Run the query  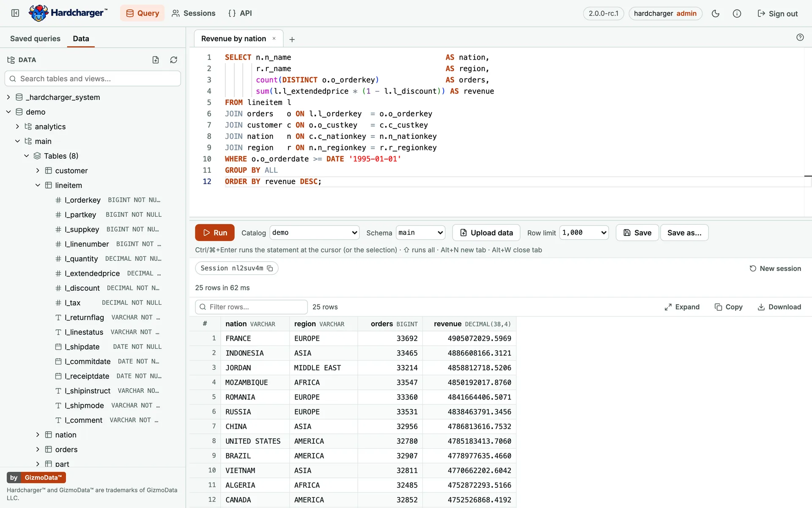coord(215,232)
